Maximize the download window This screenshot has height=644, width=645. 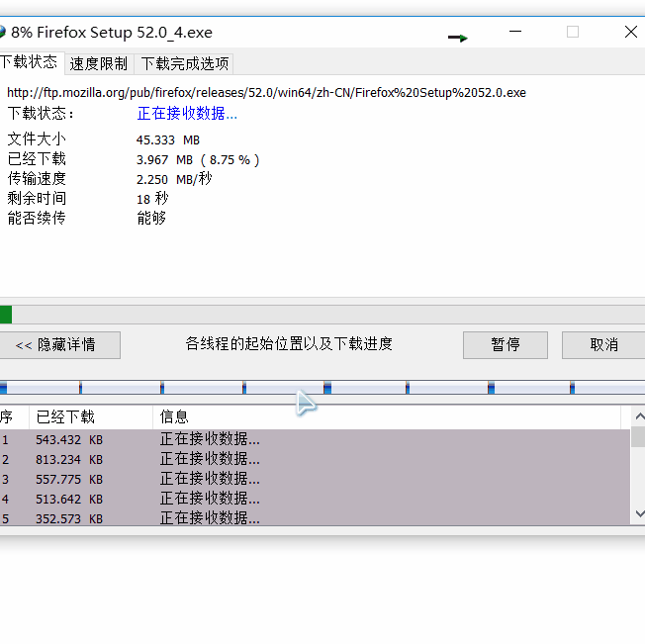(573, 32)
